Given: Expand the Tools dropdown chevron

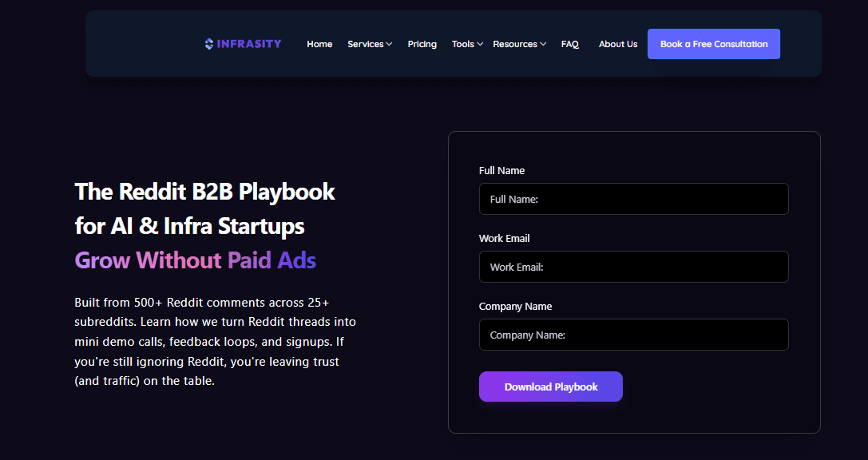Looking at the screenshot, I should pos(480,44).
